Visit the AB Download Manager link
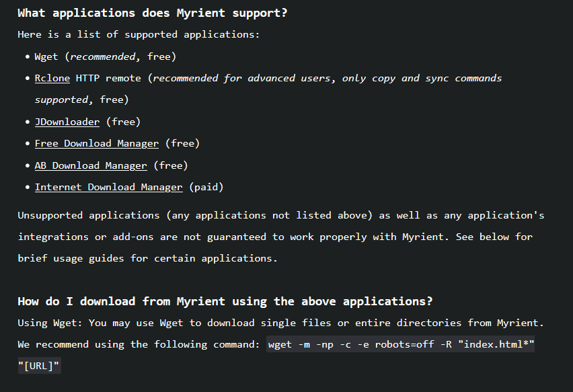Screen dimensions: 573x392 (x=91, y=165)
